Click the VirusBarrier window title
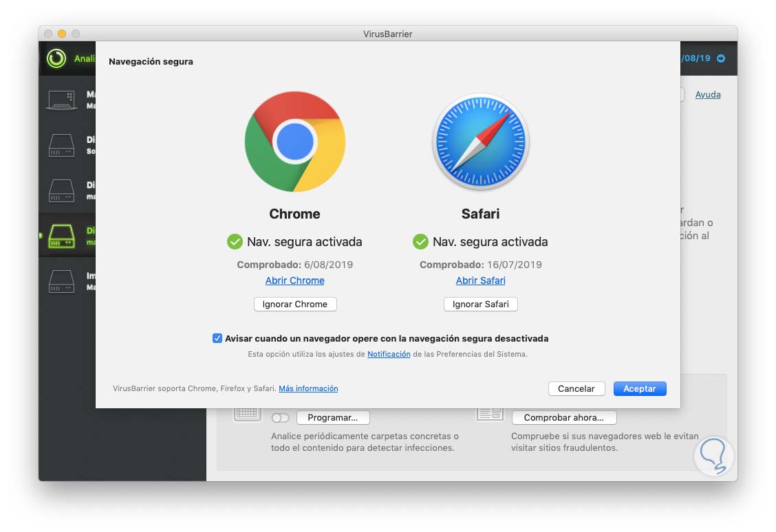 (387, 34)
